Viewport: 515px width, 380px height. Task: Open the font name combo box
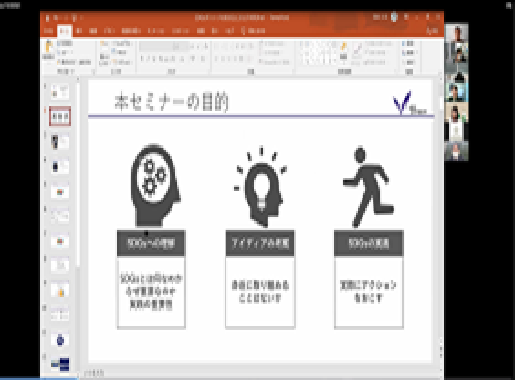pos(157,47)
